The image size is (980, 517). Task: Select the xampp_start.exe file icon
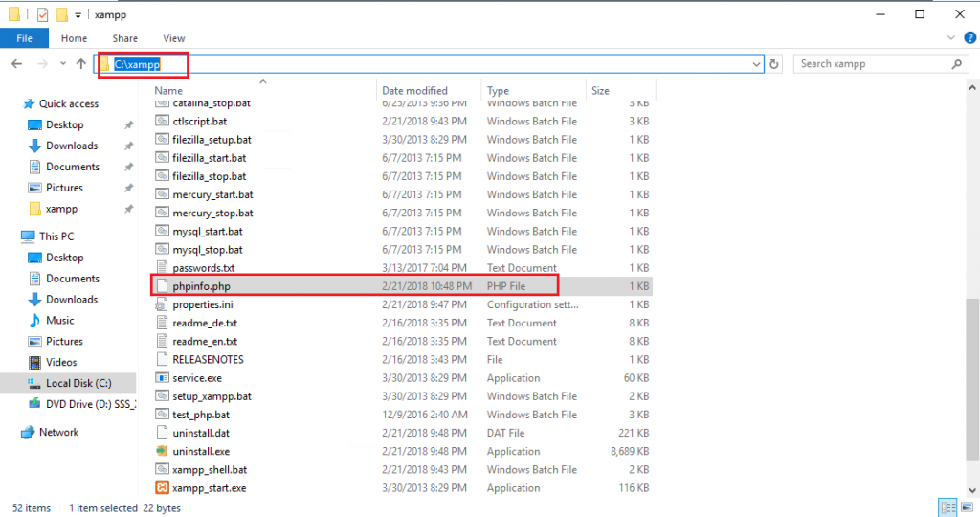[162, 487]
